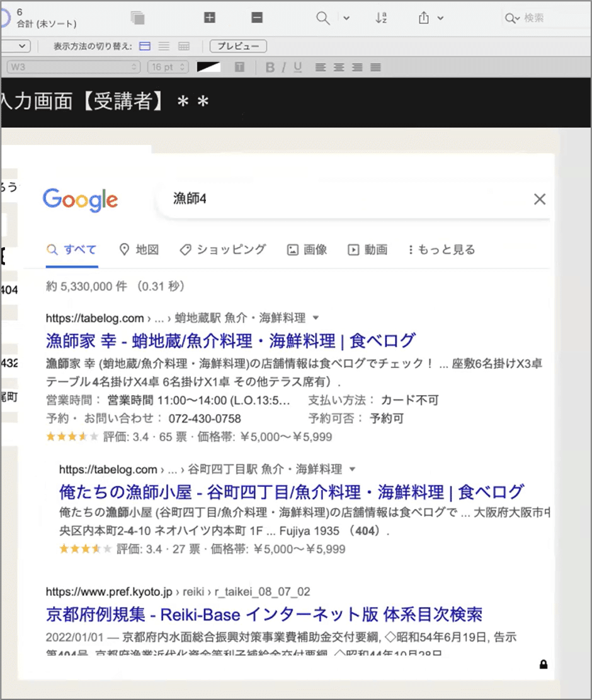This screenshot has width=592, height=700.
Task: Select the すべて tab
Action: coord(72,250)
